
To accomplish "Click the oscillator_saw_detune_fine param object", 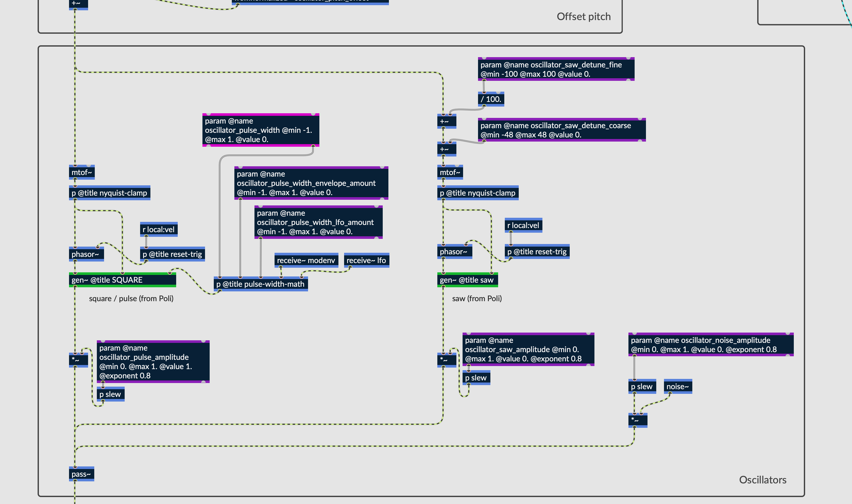I will pyautogui.click(x=556, y=69).
